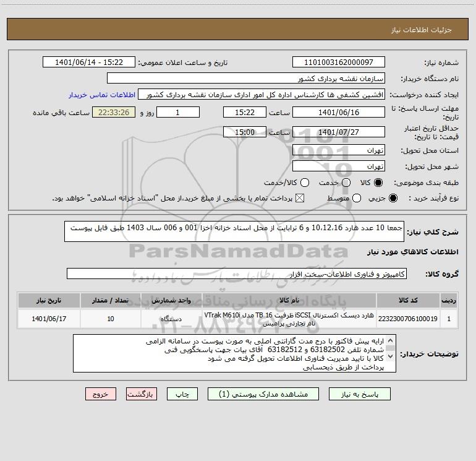Select the کالا/خدمت radio button
The image size is (476, 461).
[x=305, y=183]
